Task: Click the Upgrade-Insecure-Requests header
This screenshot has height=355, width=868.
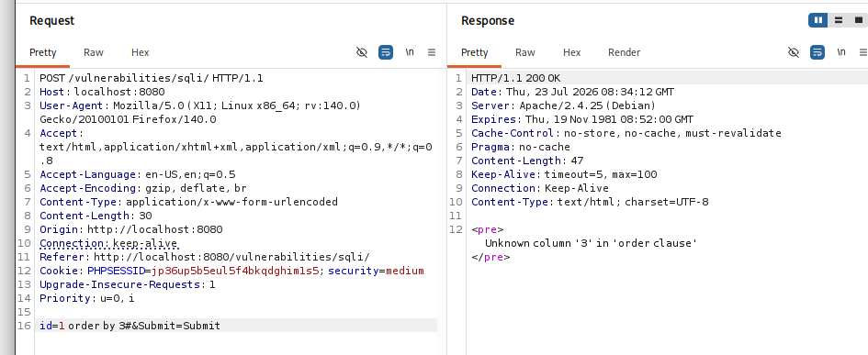Action: click(x=128, y=284)
